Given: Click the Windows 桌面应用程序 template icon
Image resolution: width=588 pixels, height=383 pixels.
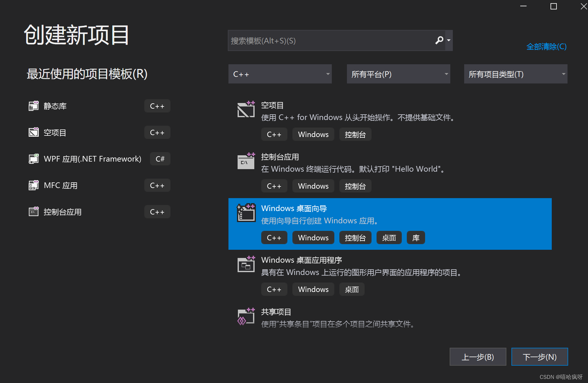Looking at the screenshot, I should [246, 264].
